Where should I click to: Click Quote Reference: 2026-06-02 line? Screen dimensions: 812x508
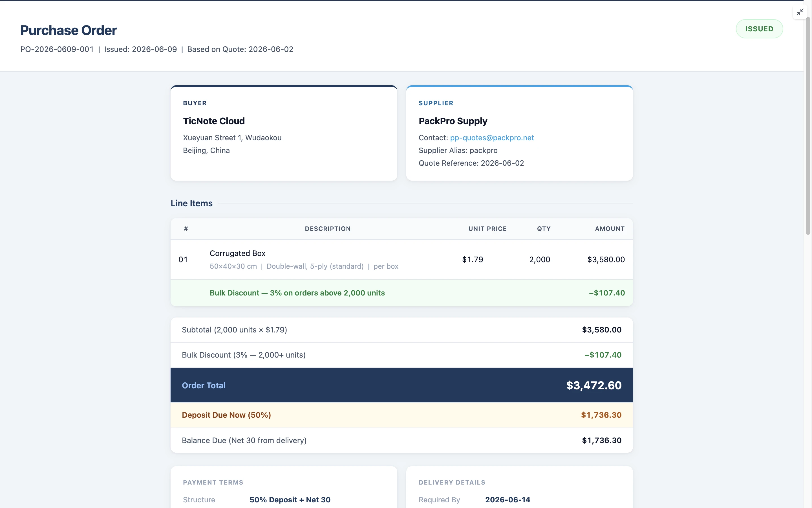[x=471, y=163]
